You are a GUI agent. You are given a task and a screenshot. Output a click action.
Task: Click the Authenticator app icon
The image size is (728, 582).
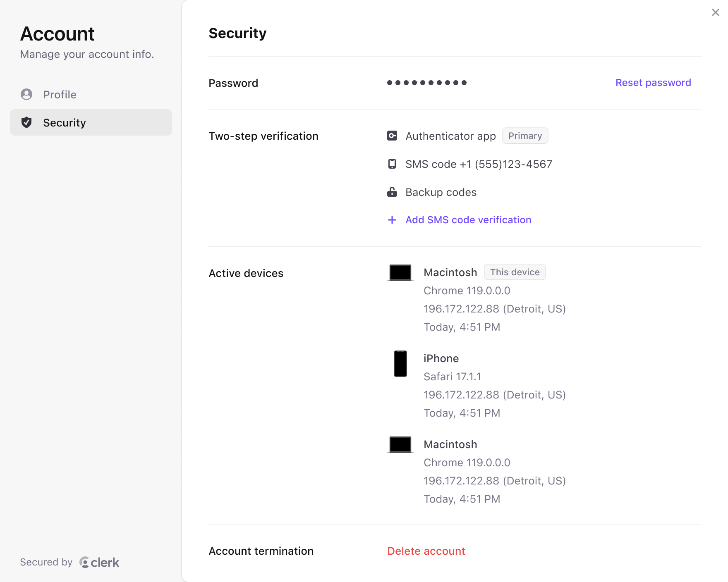click(x=392, y=136)
